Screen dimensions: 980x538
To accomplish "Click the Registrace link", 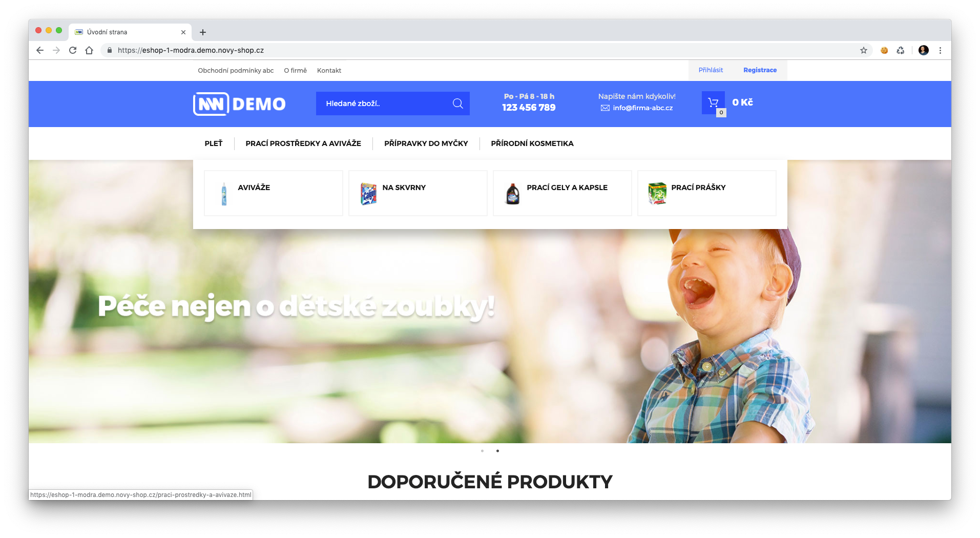I will [x=760, y=70].
